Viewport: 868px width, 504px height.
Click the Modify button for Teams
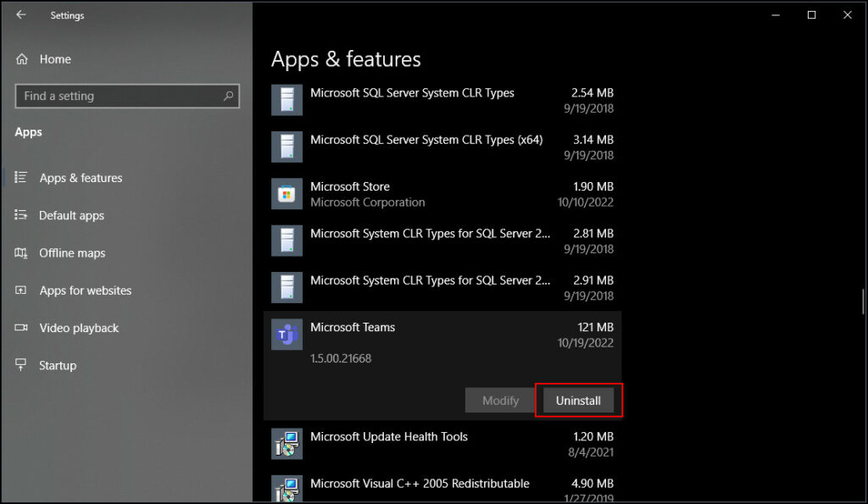click(500, 401)
